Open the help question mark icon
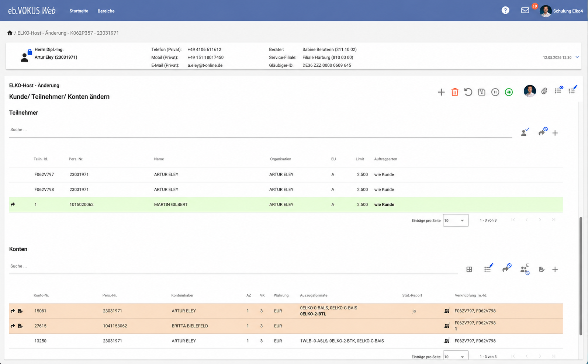Viewport: 588px width, 364px height. click(x=505, y=10)
